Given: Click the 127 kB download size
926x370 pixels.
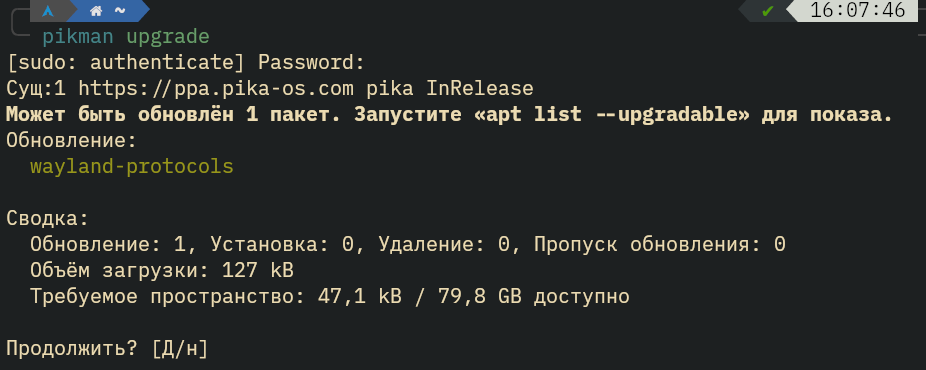Looking at the screenshot, I should click(x=257, y=270).
